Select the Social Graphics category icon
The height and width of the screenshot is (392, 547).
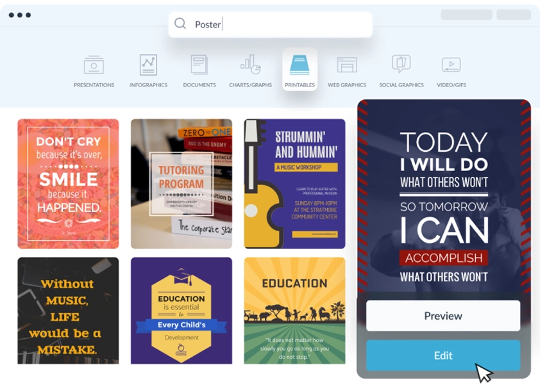click(x=401, y=64)
